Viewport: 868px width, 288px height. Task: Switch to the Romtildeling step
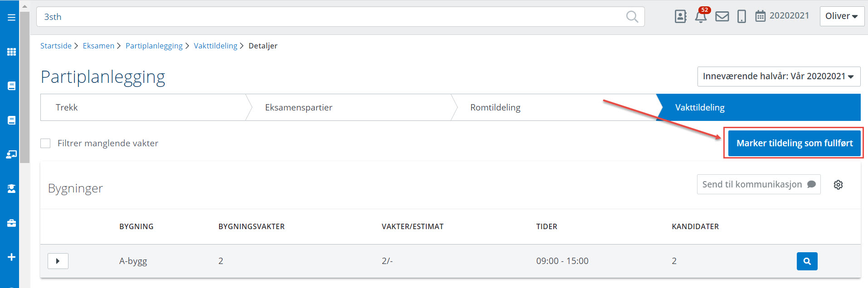click(495, 107)
